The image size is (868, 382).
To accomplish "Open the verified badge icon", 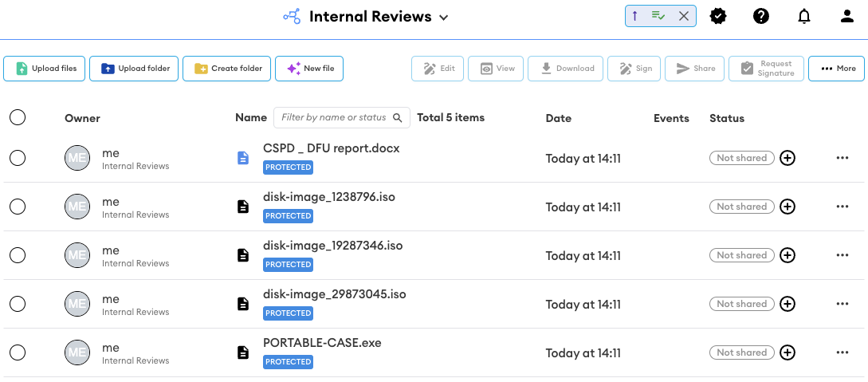I will [718, 17].
